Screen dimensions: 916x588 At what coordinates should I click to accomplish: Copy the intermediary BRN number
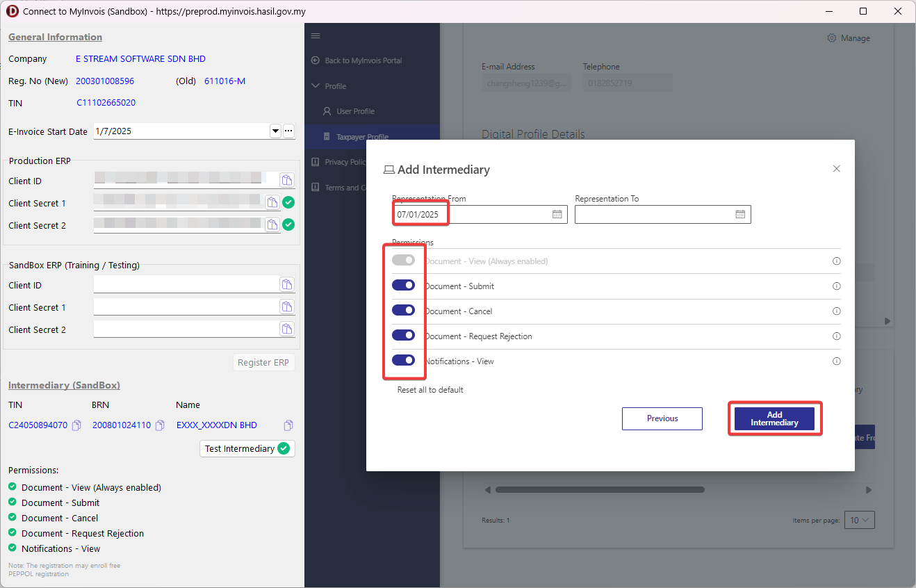coord(160,425)
